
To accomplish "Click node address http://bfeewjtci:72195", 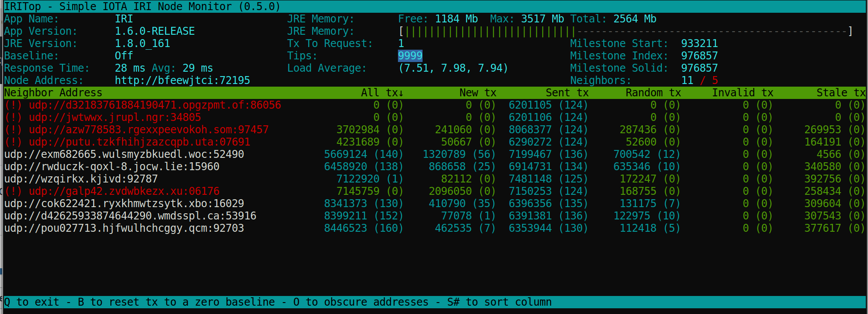I will (182, 80).
